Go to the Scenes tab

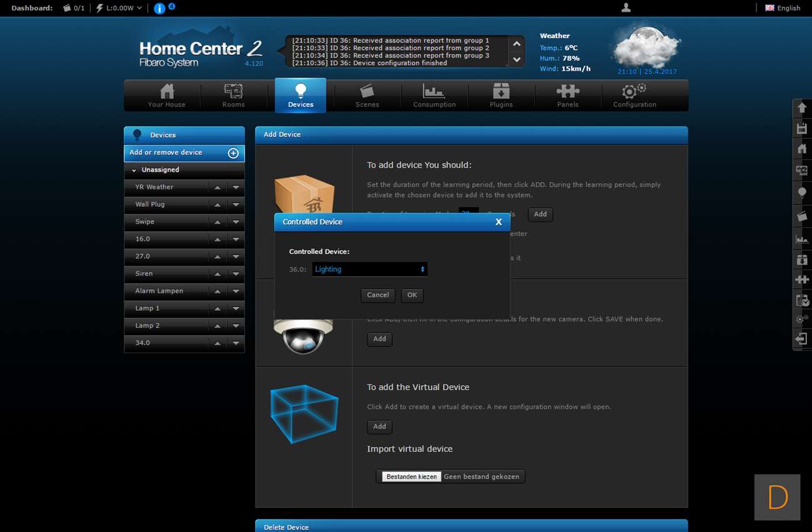(x=367, y=96)
